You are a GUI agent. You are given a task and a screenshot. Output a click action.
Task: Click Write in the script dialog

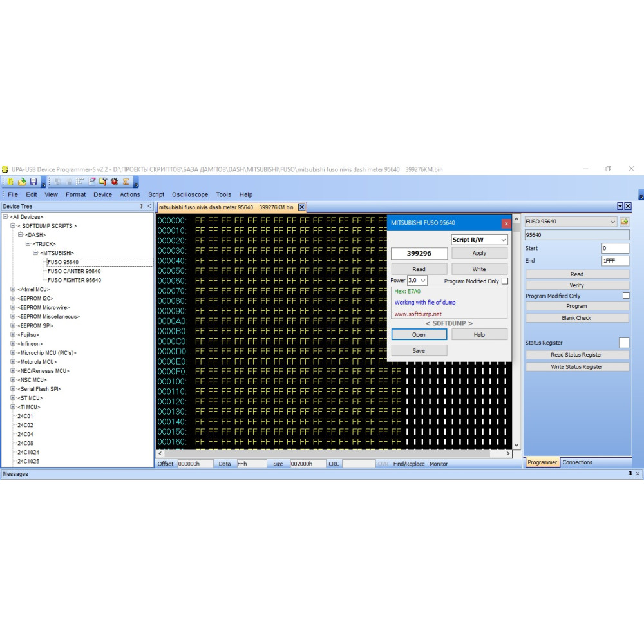click(x=479, y=269)
